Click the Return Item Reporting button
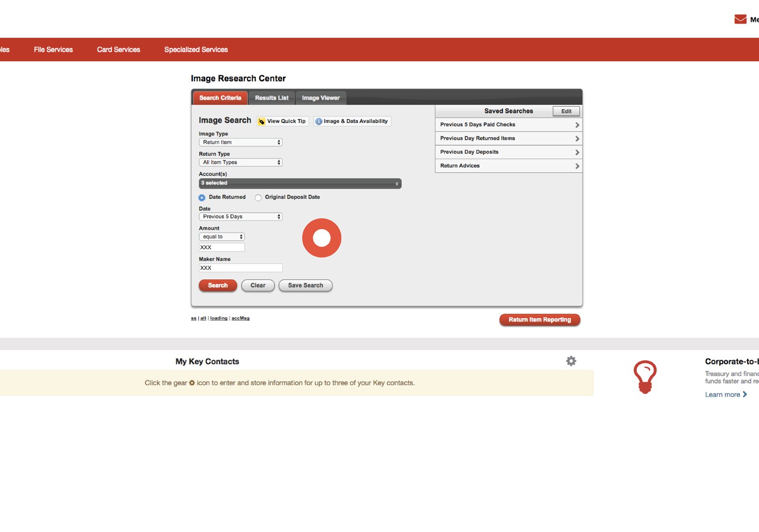The height and width of the screenshot is (532, 759). click(x=539, y=320)
